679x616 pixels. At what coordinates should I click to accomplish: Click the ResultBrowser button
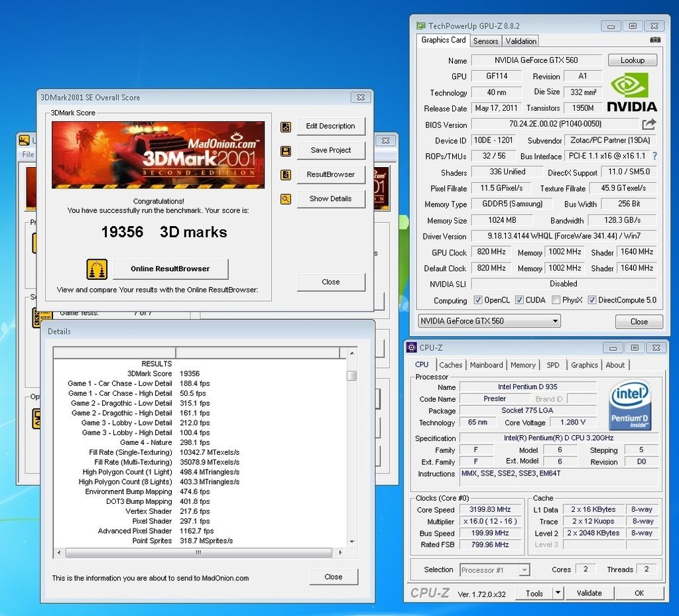(x=331, y=175)
